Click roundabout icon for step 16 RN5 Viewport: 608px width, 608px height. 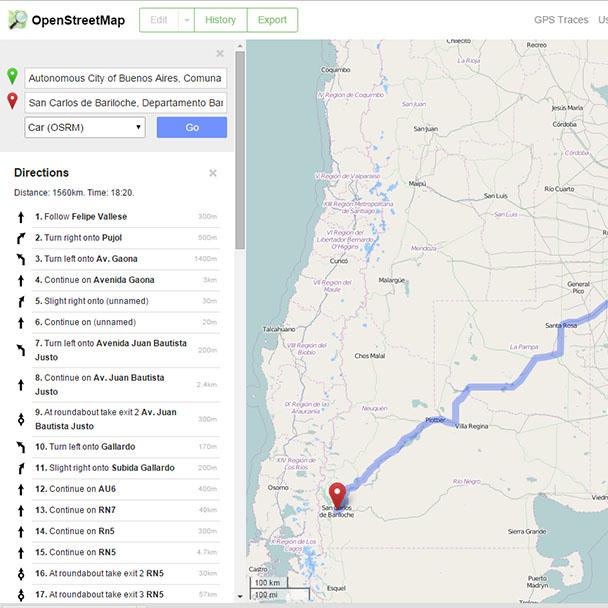coord(21,573)
